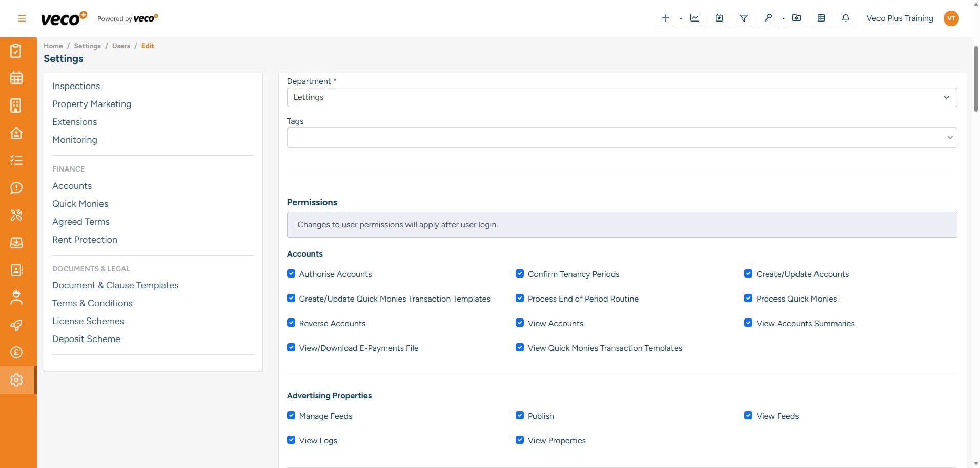
Task: Uncheck Confirm Tenancy Periods permission
Action: pyautogui.click(x=520, y=274)
